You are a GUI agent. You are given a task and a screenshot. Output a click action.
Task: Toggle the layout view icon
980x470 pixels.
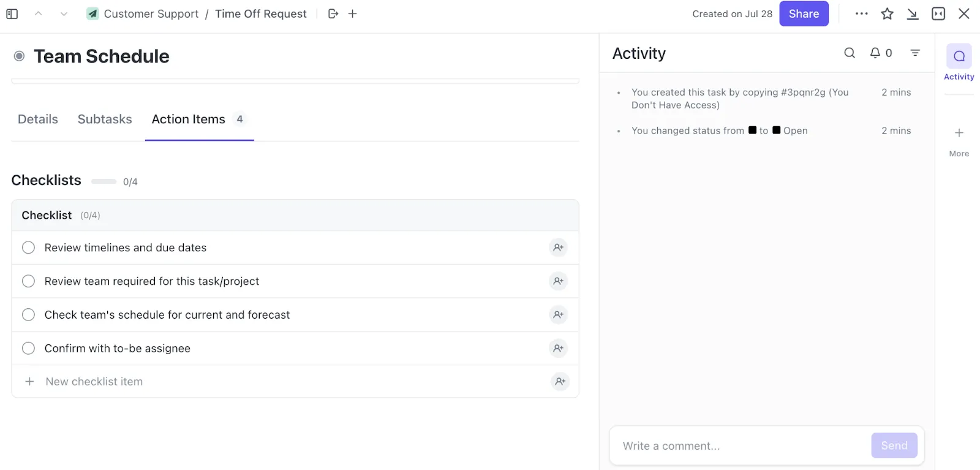[938, 13]
